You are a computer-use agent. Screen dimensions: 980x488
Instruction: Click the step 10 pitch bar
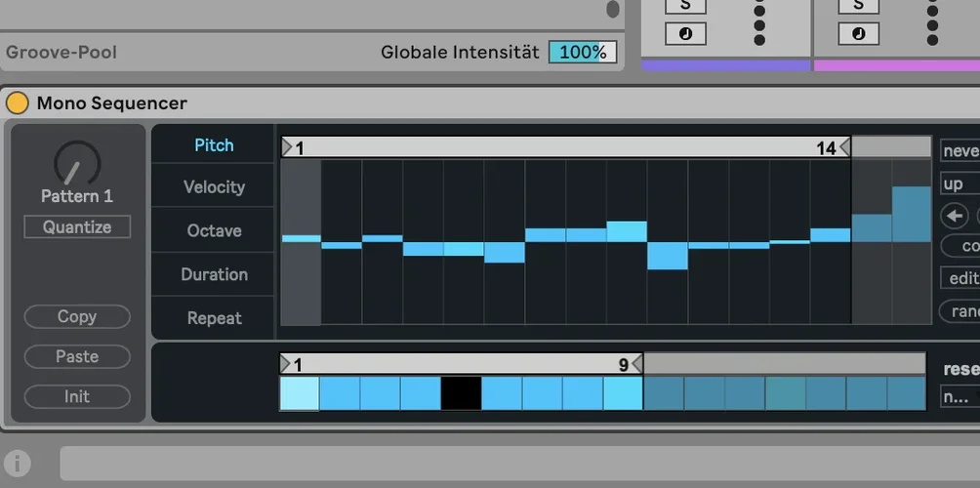click(668, 256)
